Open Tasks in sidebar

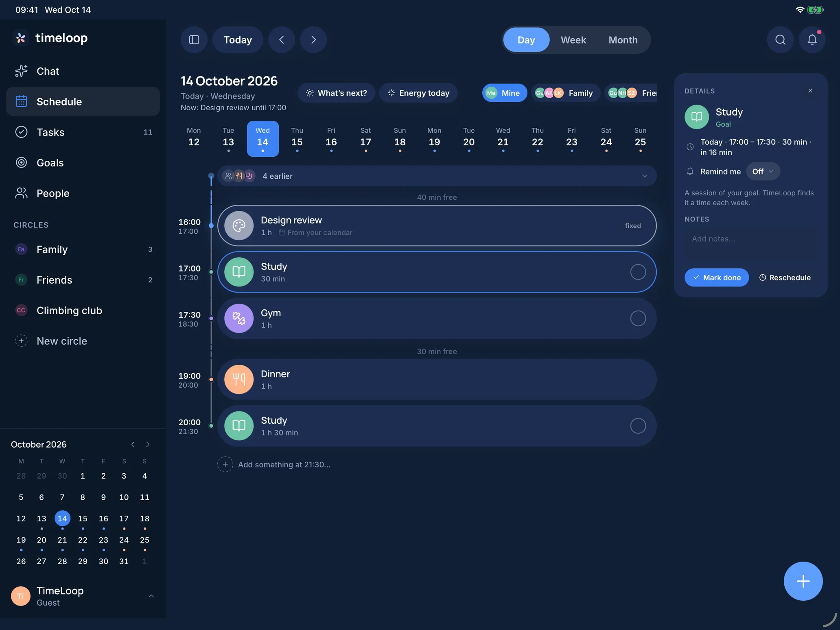click(x=83, y=132)
